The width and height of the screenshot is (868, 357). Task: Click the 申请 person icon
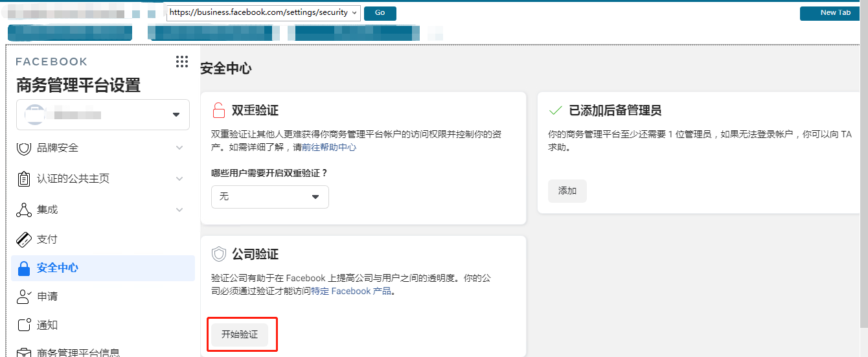coord(24,297)
